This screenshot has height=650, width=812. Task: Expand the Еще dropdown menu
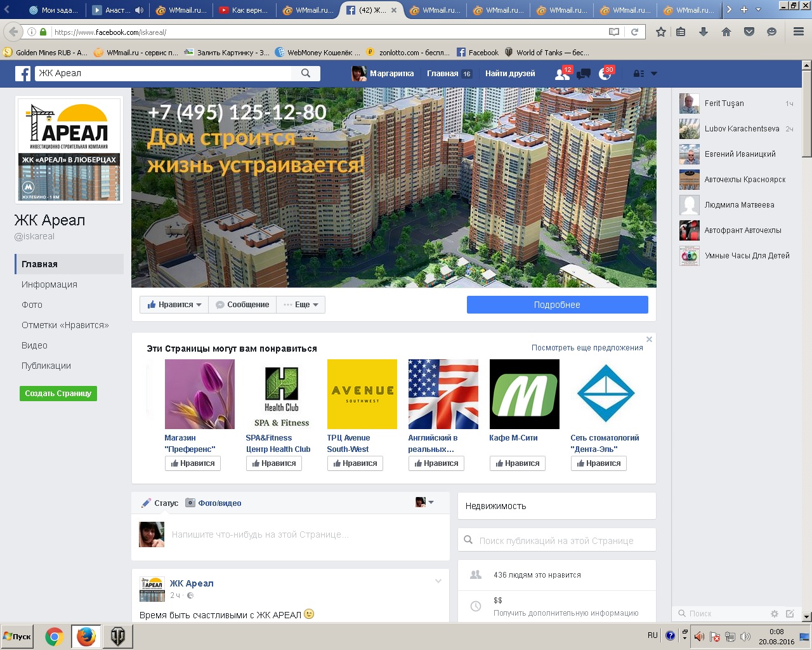coord(301,305)
